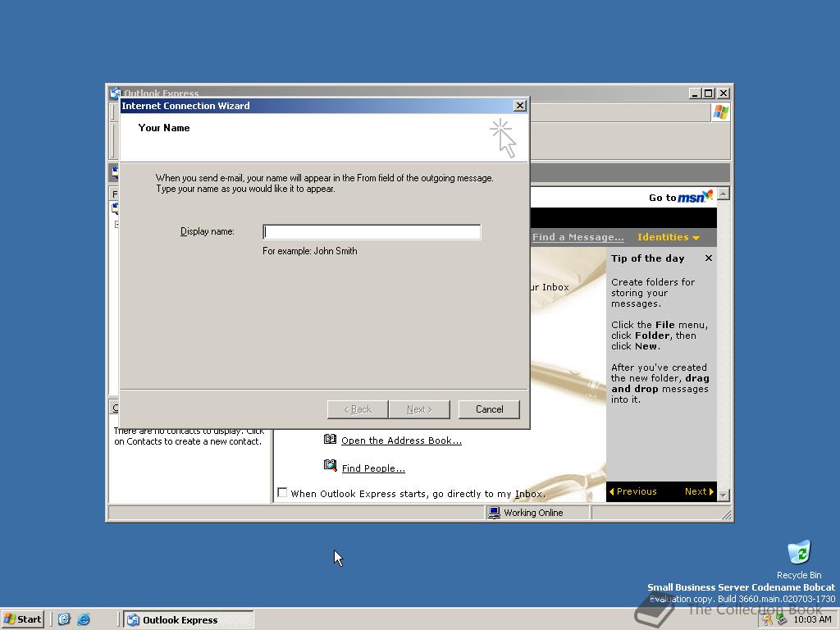Click the network computers icon in the system tray

[x=781, y=620]
